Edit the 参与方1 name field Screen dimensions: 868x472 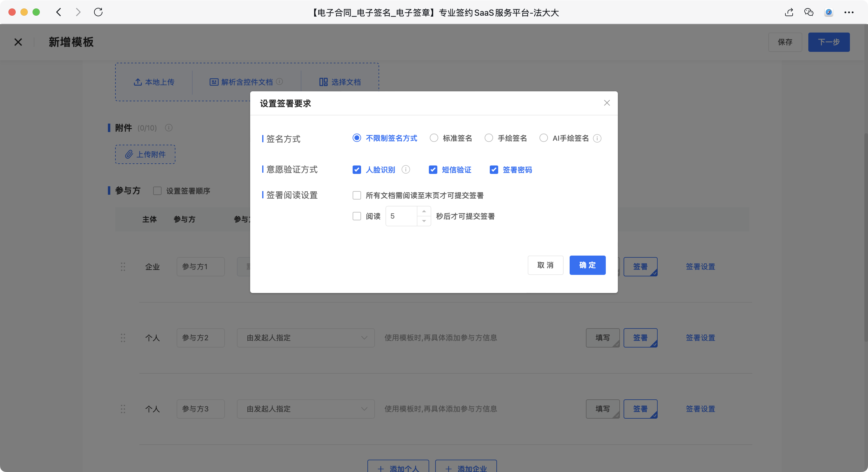point(200,267)
